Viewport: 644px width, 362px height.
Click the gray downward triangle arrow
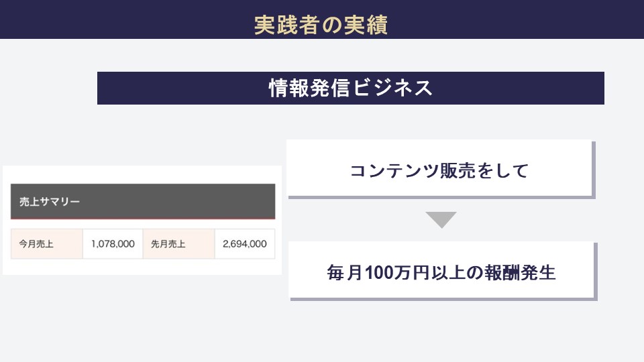pyautogui.click(x=441, y=220)
